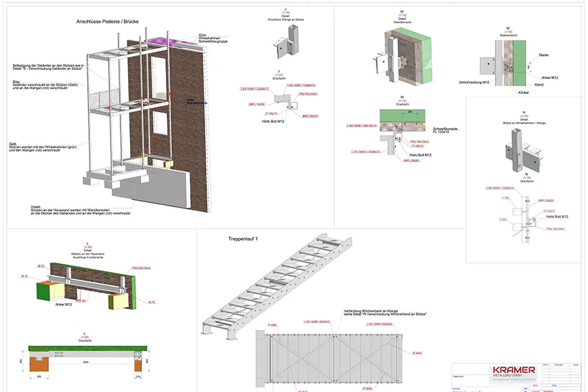Select detail M Wandkonsole 3D view

pyautogui.click(x=406, y=56)
